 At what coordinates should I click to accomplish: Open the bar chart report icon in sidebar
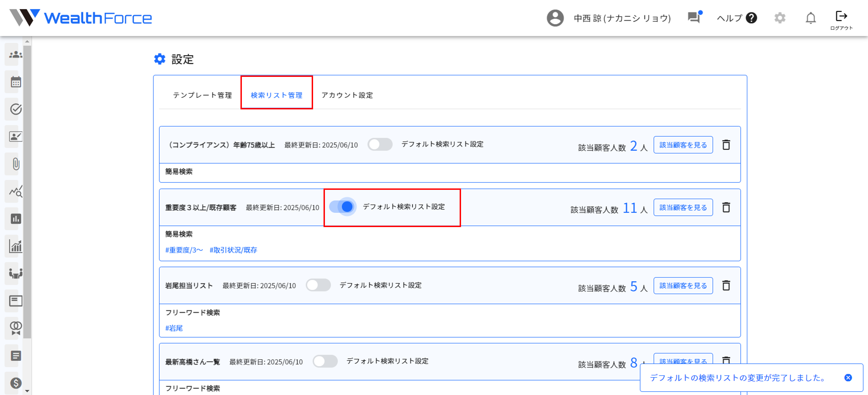click(x=16, y=219)
